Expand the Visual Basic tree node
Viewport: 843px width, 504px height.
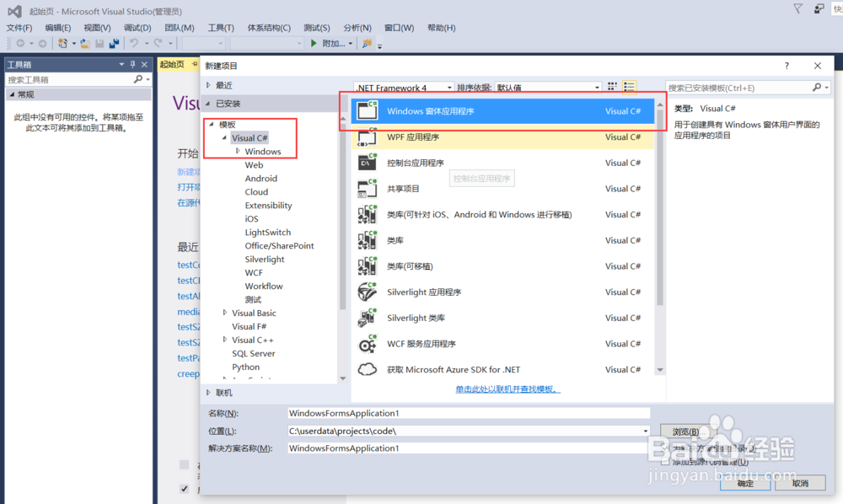pos(225,312)
